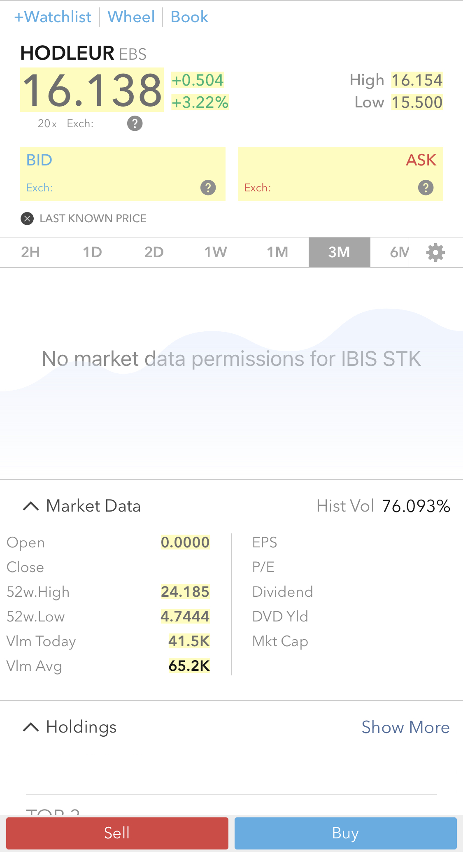Switch chart to the 1W timeframe
Viewport: 463px width, 868px height.
click(216, 252)
